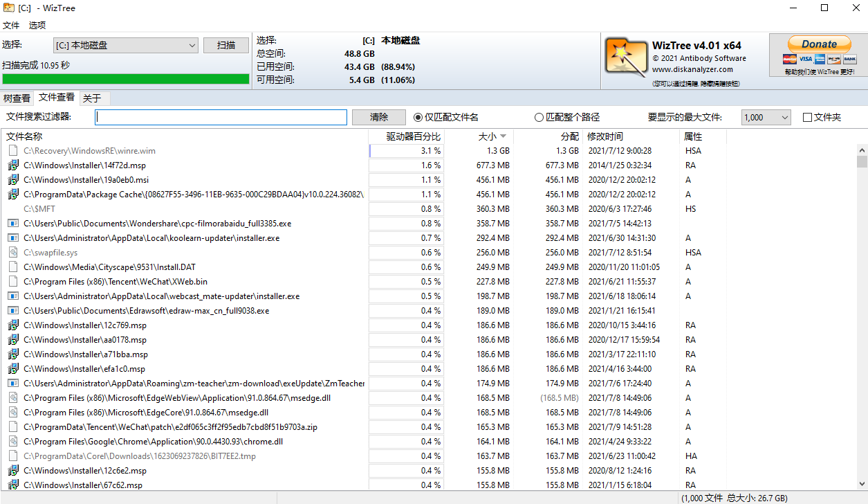The height and width of the screenshot is (504, 868).
Task: Click the green scan progress bar
Action: pos(126,79)
